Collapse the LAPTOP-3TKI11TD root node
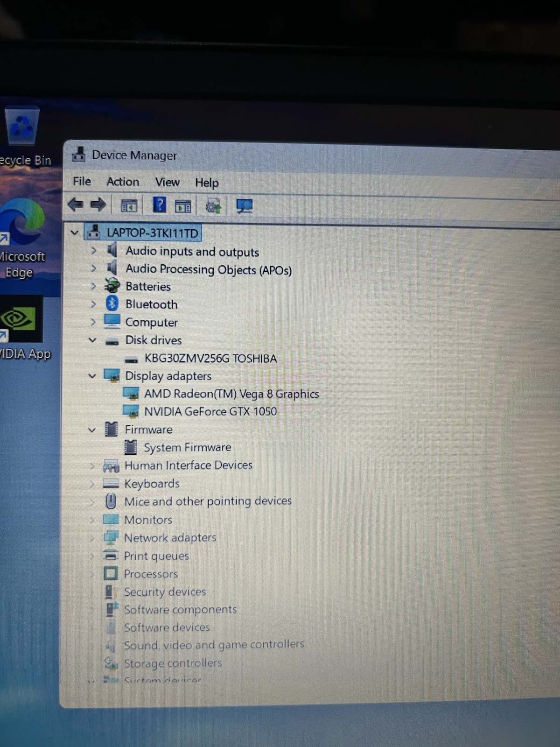The height and width of the screenshot is (747, 560). click(74, 232)
